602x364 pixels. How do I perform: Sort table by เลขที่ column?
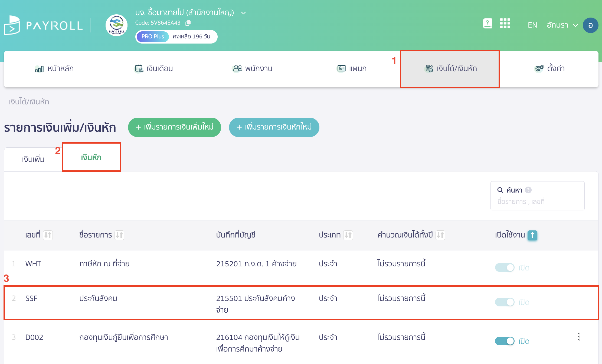(x=48, y=235)
